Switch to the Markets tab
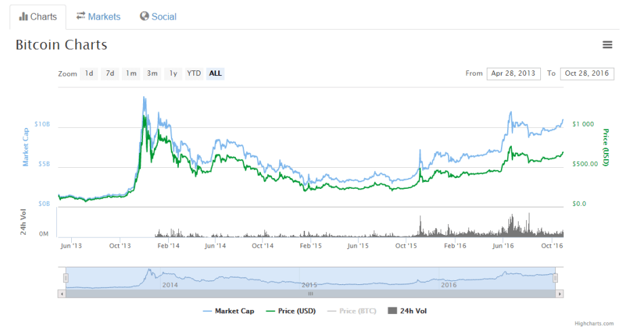This screenshot has width=644, height=331. click(98, 16)
